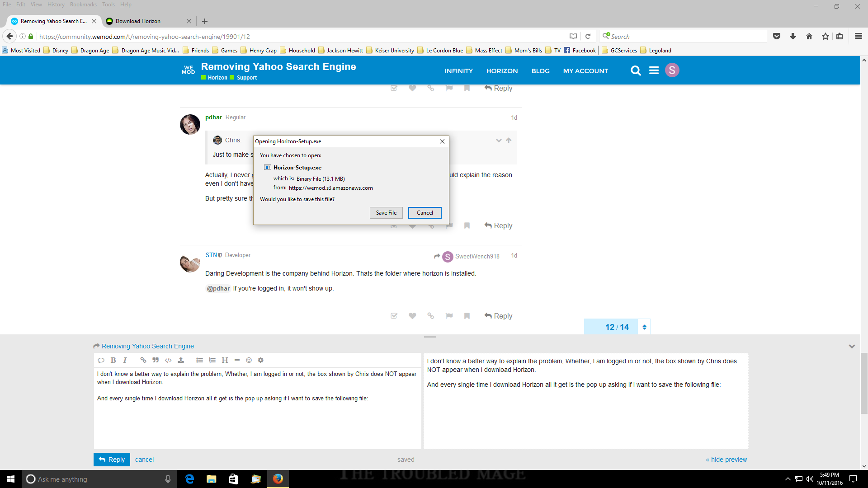Screen dimensions: 868x488
Task: Bookmark STN's post
Action: pos(467,316)
